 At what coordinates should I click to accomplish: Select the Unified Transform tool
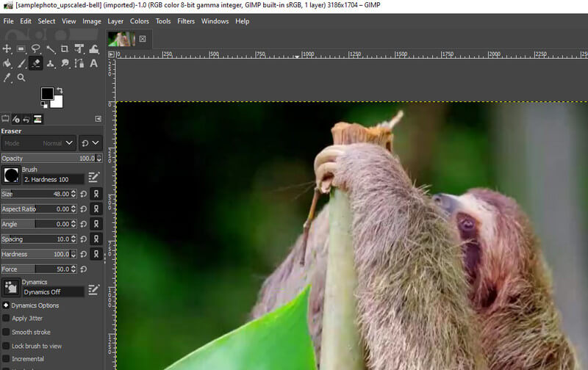coord(79,48)
